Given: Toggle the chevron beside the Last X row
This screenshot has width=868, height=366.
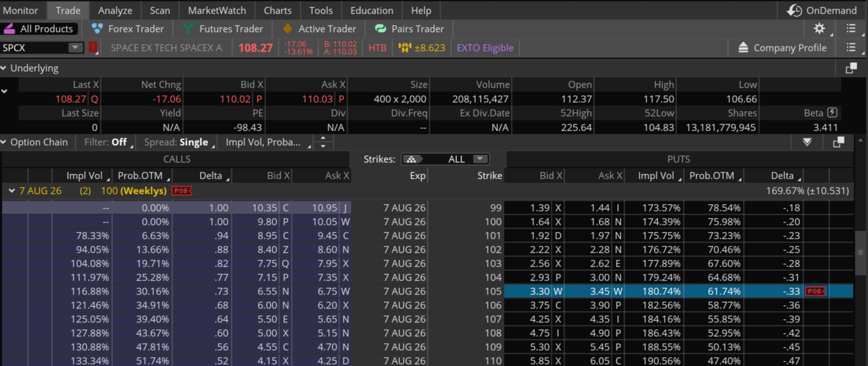Looking at the screenshot, I should coord(5,91).
